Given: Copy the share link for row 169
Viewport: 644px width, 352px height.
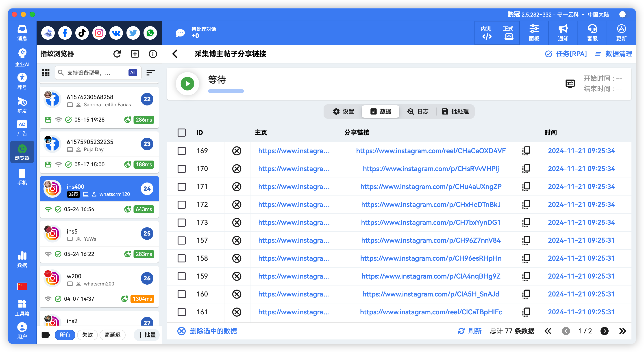Looking at the screenshot, I should 527,150.
